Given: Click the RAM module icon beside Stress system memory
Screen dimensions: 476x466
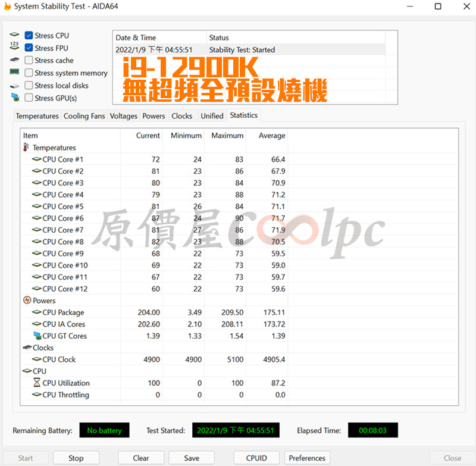Looking at the screenshot, I should click(x=14, y=72).
